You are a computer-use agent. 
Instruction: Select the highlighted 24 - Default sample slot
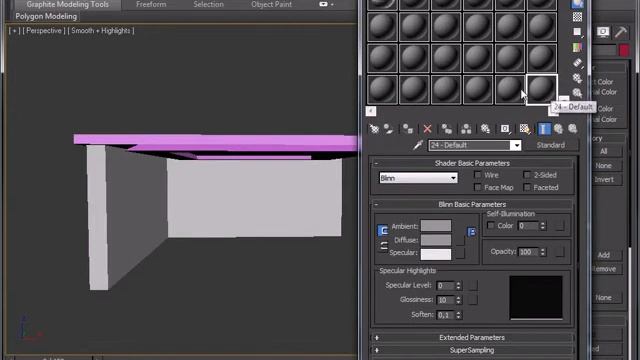pyautogui.click(x=542, y=90)
